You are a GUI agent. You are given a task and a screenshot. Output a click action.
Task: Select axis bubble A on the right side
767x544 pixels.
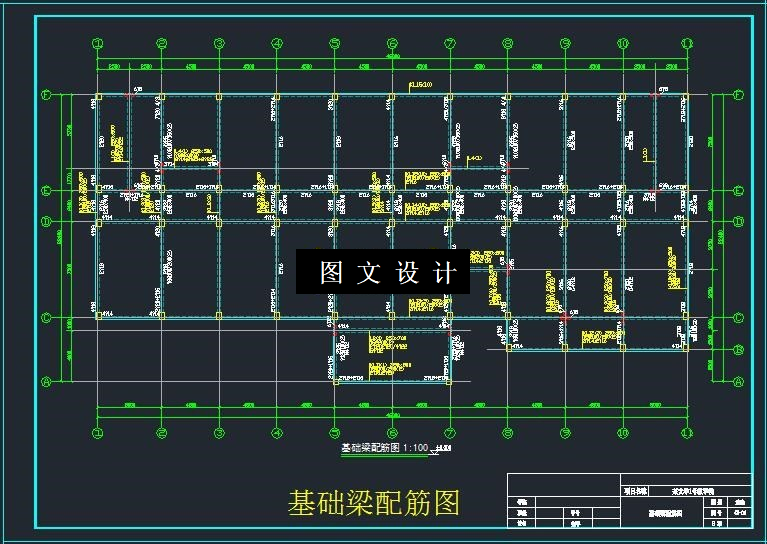[x=739, y=382]
